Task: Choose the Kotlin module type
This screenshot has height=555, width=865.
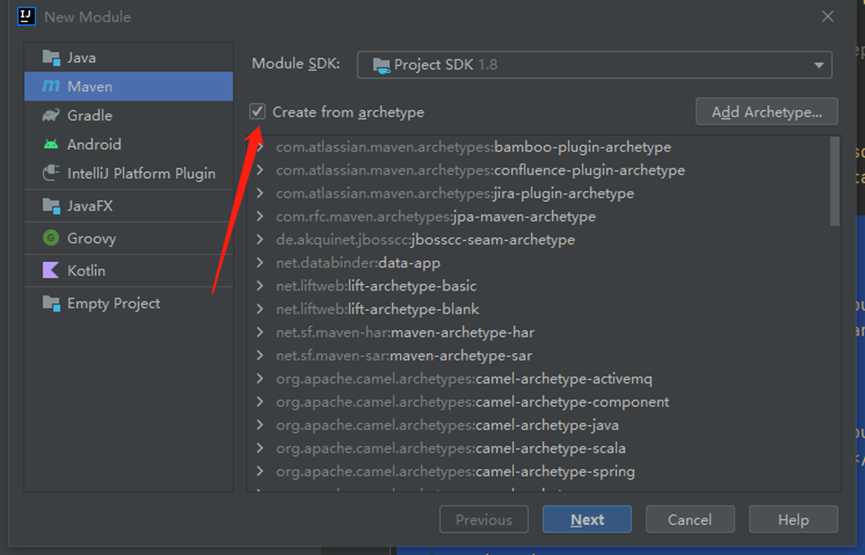Action: 129,270
